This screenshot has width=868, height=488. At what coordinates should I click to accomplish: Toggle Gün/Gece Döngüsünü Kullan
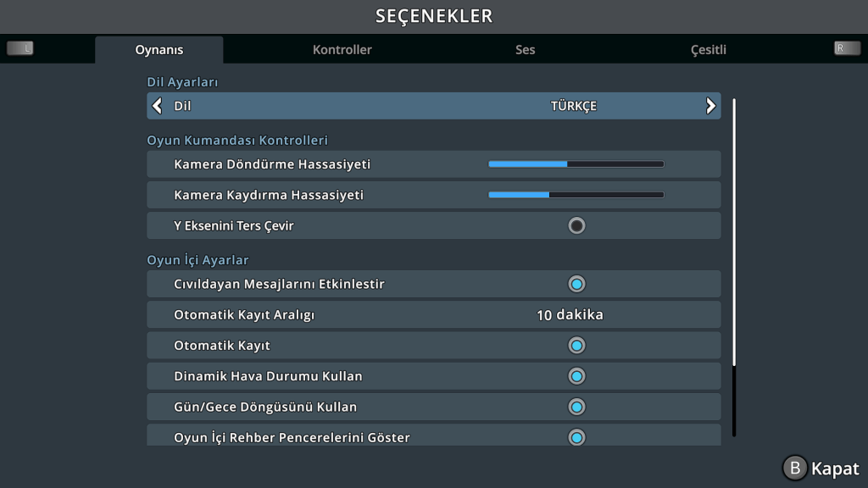576,407
